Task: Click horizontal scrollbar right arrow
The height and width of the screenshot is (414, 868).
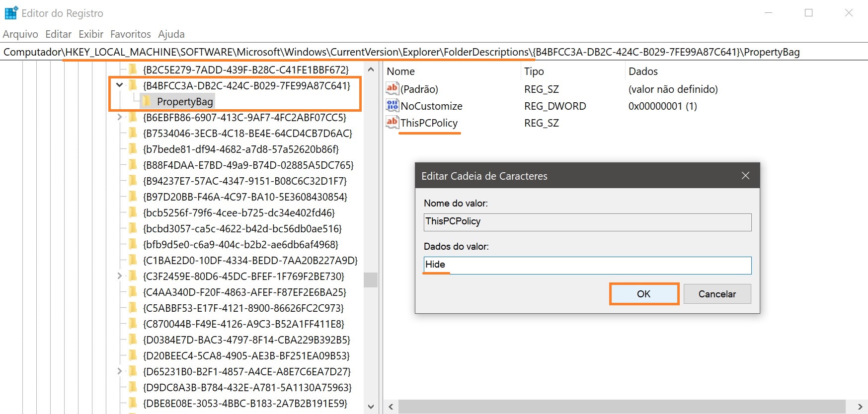Action: tap(860, 407)
